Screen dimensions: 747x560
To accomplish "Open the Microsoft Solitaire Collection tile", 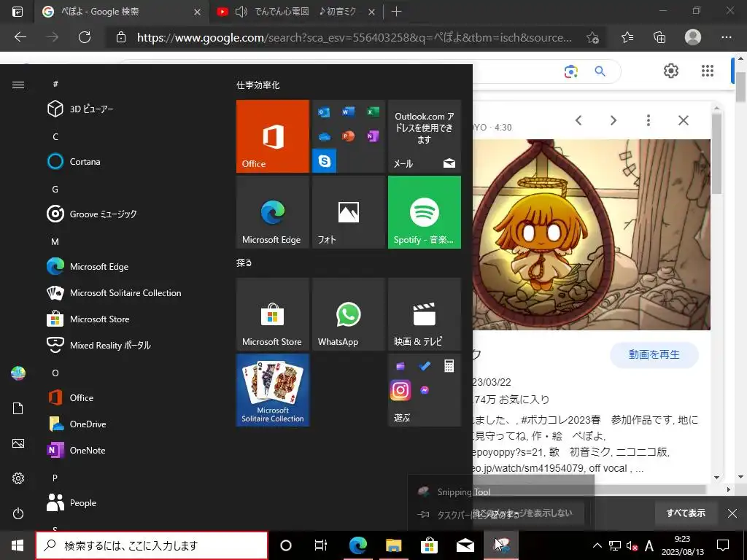I will [273, 390].
